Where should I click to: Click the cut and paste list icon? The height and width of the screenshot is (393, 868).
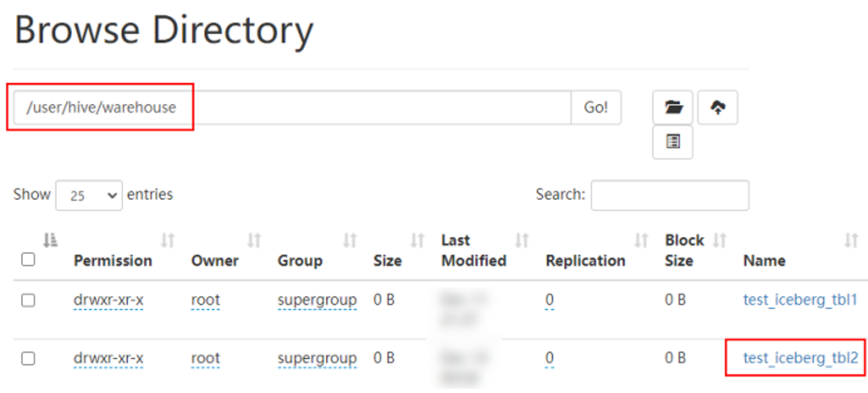point(673,142)
